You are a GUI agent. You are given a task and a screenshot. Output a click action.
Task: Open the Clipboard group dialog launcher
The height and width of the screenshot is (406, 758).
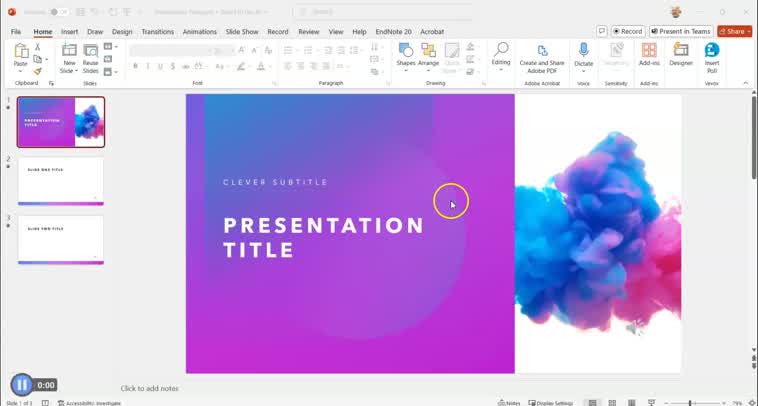point(51,84)
